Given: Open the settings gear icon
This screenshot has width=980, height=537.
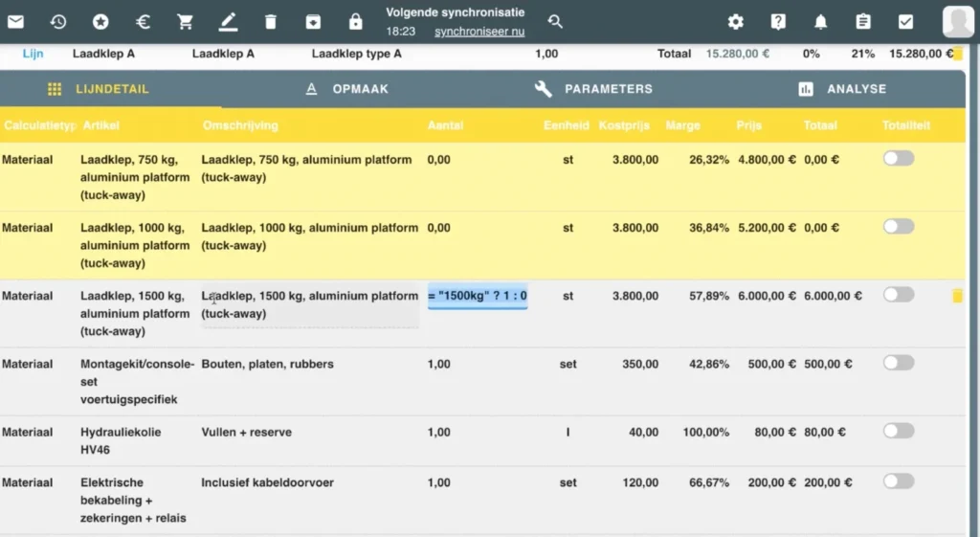Looking at the screenshot, I should [736, 22].
